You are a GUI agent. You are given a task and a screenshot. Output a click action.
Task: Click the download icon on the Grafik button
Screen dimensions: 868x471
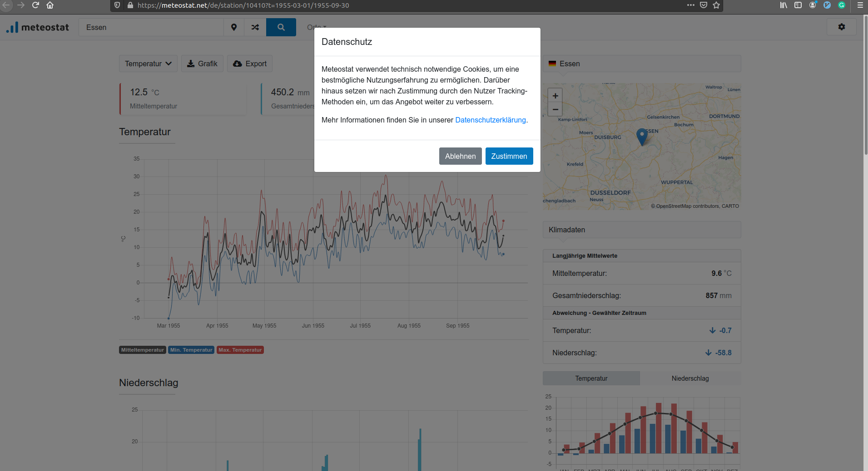[x=191, y=64]
